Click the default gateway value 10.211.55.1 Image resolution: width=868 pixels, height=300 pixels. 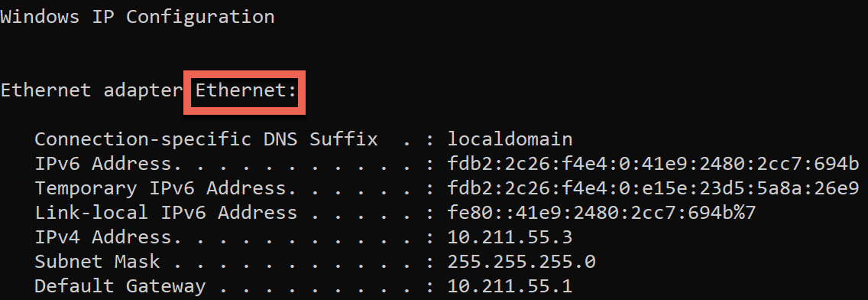510,287
